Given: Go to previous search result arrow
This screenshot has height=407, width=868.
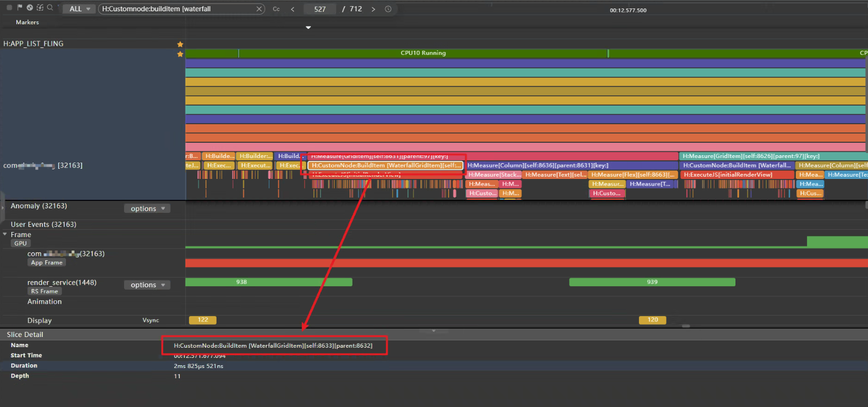Looking at the screenshot, I should click(x=292, y=9).
